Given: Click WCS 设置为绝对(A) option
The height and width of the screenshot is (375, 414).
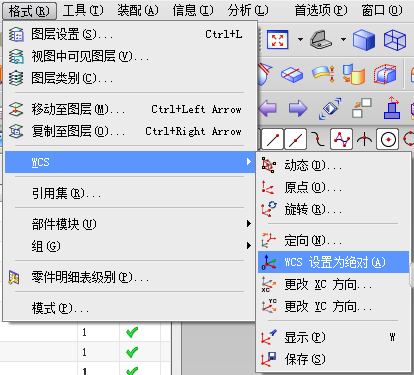Looking at the screenshot, I should pos(333,262).
